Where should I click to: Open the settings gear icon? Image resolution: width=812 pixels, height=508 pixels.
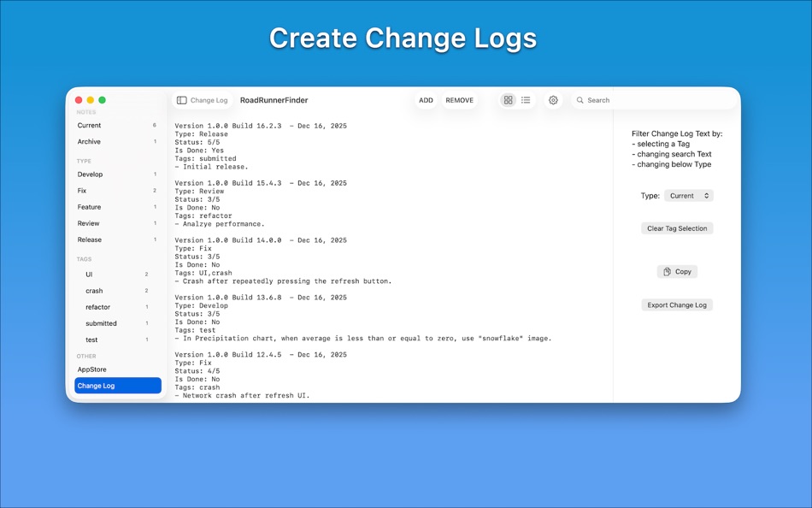[553, 100]
